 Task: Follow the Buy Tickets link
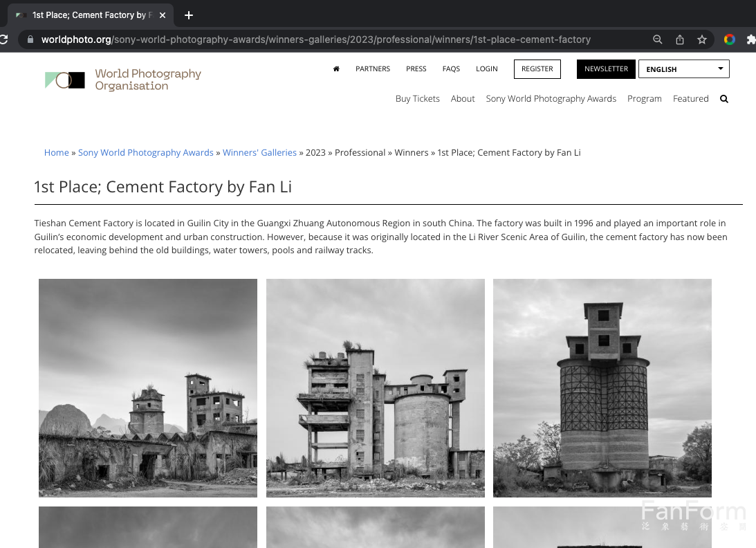pyautogui.click(x=417, y=99)
